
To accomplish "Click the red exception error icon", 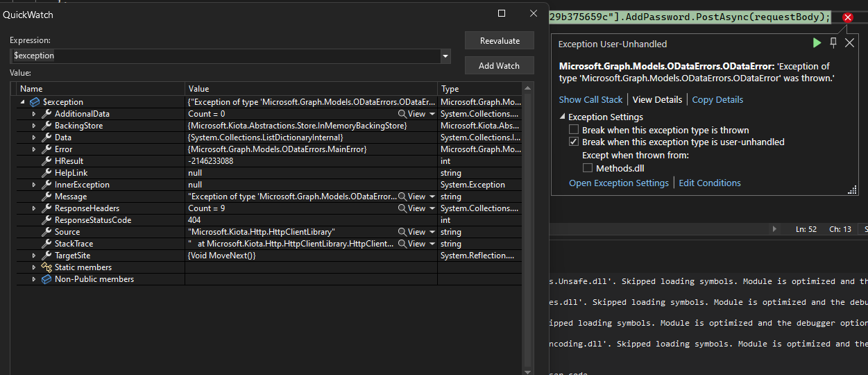I will pos(847,17).
